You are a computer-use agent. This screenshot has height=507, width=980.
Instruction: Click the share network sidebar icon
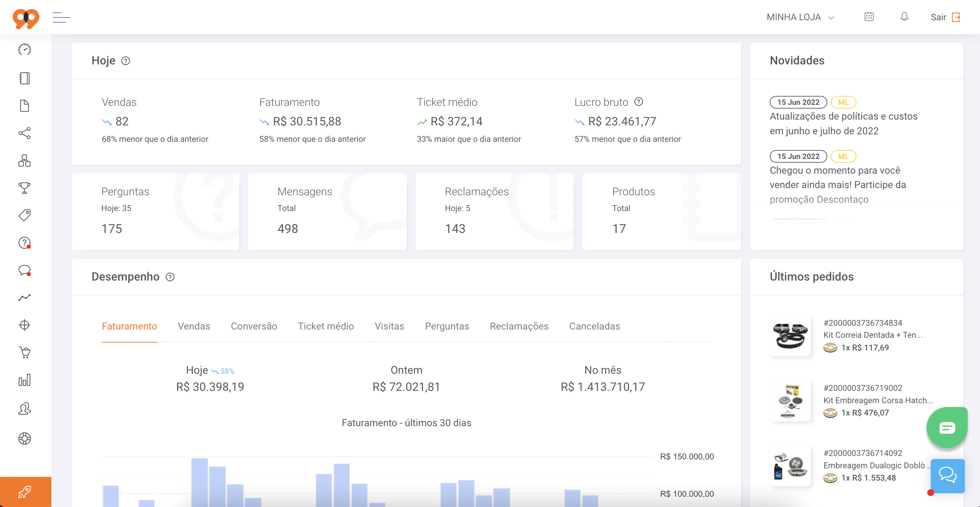click(24, 133)
